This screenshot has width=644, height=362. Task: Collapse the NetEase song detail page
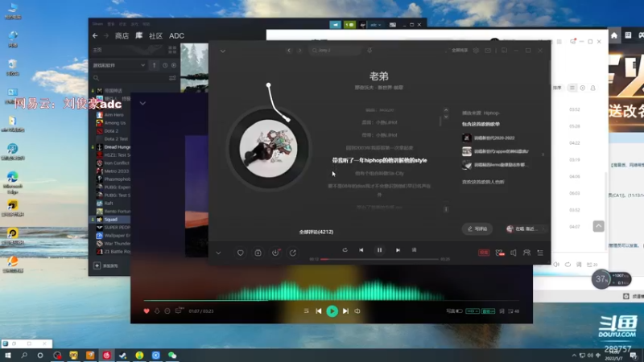[223, 51]
